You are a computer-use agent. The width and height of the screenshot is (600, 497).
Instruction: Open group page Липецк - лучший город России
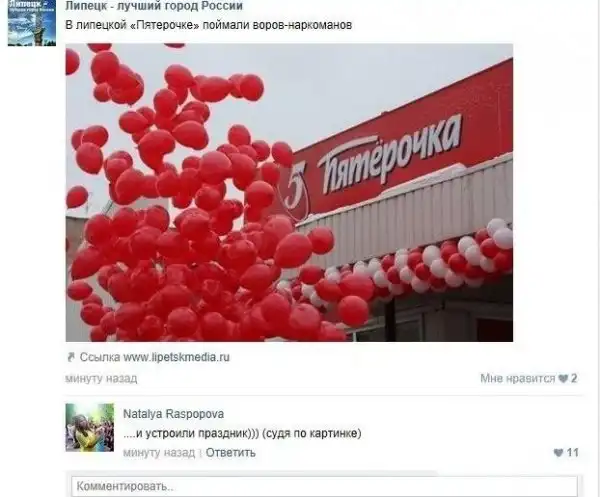[x=154, y=6]
